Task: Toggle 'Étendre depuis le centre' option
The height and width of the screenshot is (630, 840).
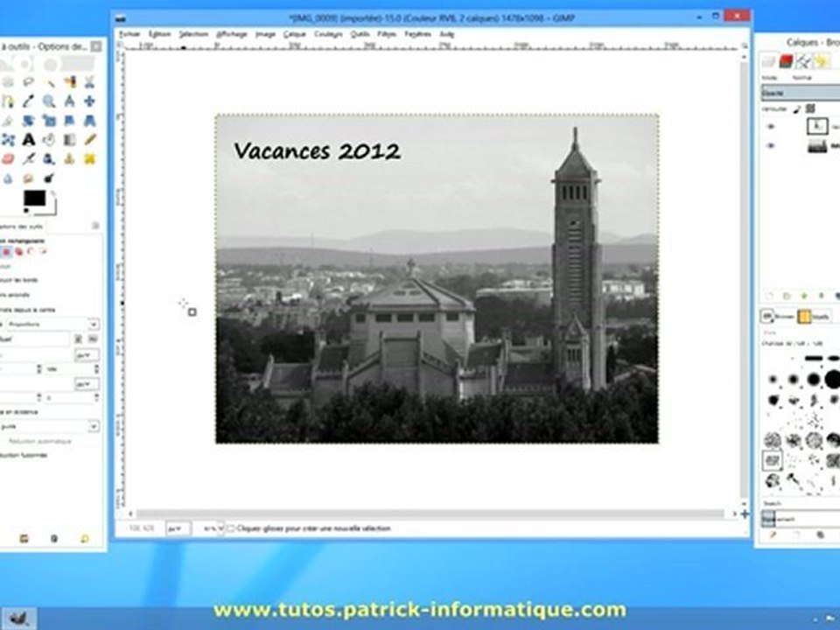Action: [x=27, y=310]
